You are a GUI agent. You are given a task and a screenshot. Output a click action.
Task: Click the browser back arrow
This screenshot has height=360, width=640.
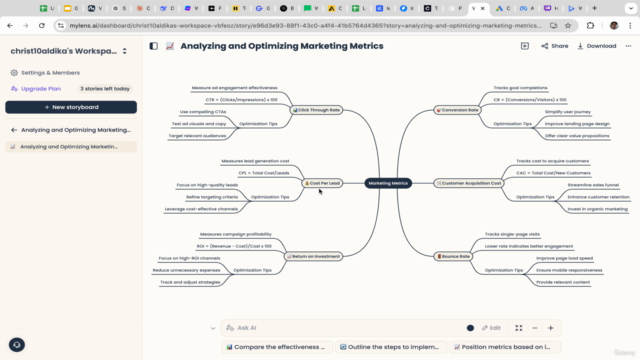click(x=10, y=25)
